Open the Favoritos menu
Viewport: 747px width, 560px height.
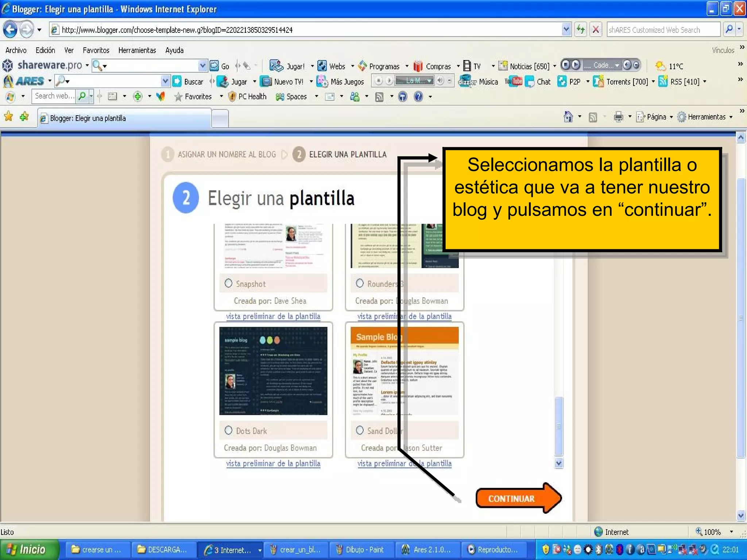pos(96,50)
